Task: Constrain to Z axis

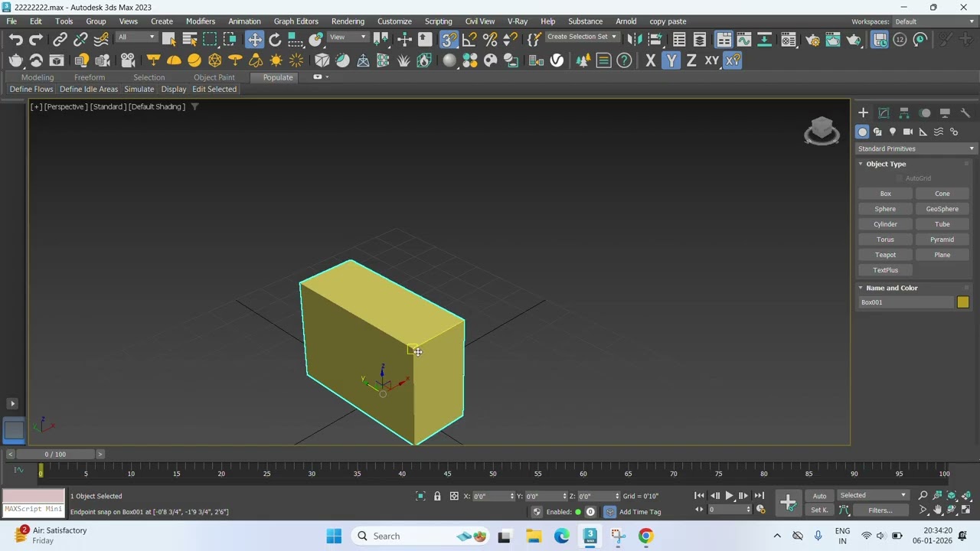Action: (x=691, y=60)
